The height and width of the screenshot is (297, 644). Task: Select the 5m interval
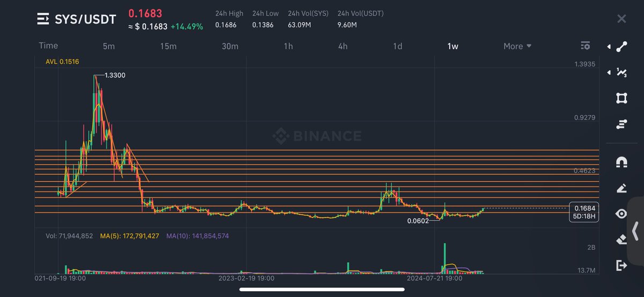click(109, 46)
